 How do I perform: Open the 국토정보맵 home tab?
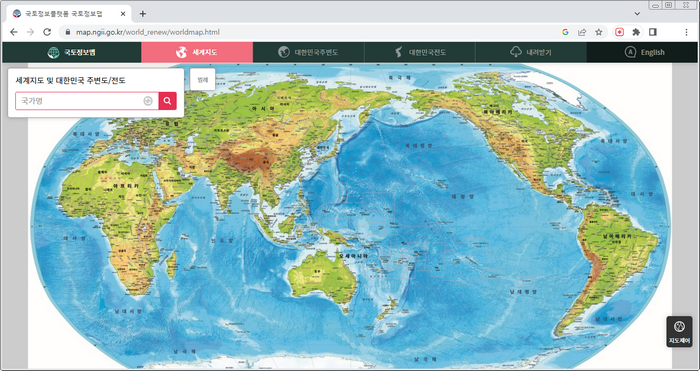(71, 52)
